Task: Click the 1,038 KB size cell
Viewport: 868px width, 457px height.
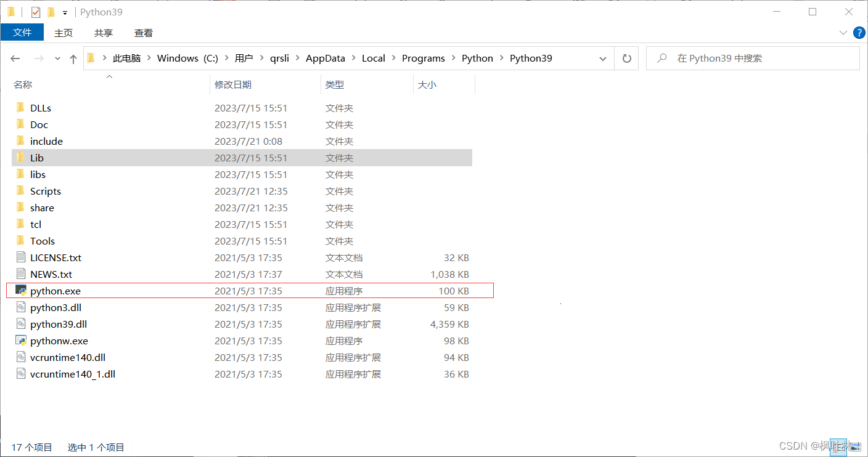Action: (449, 274)
